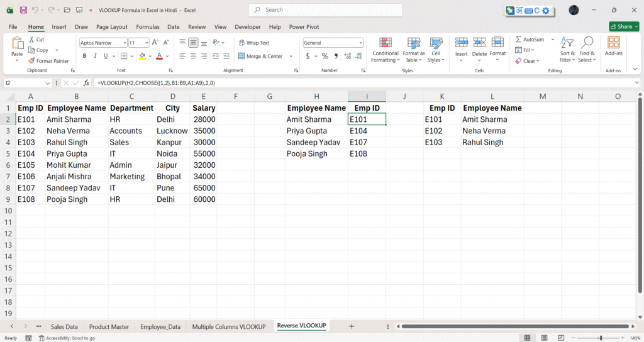Open the Add-ins button
The height and width of the screenshot is (342, 644).
[614, 47]
